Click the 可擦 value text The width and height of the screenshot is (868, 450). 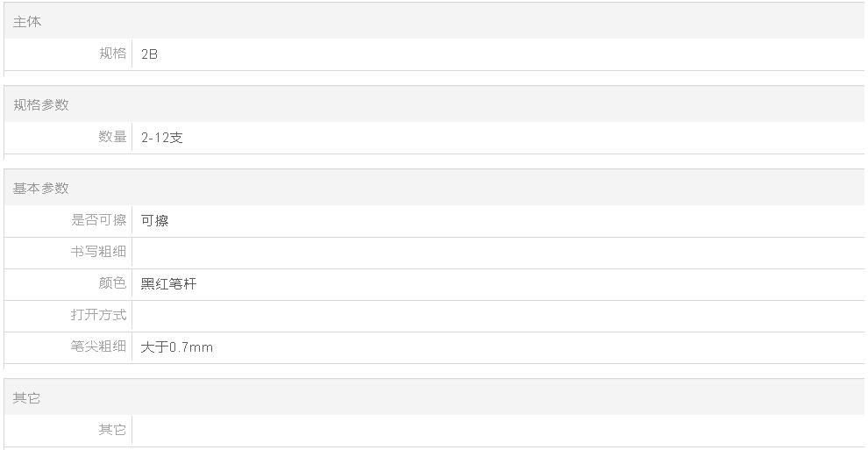[154, 220]
